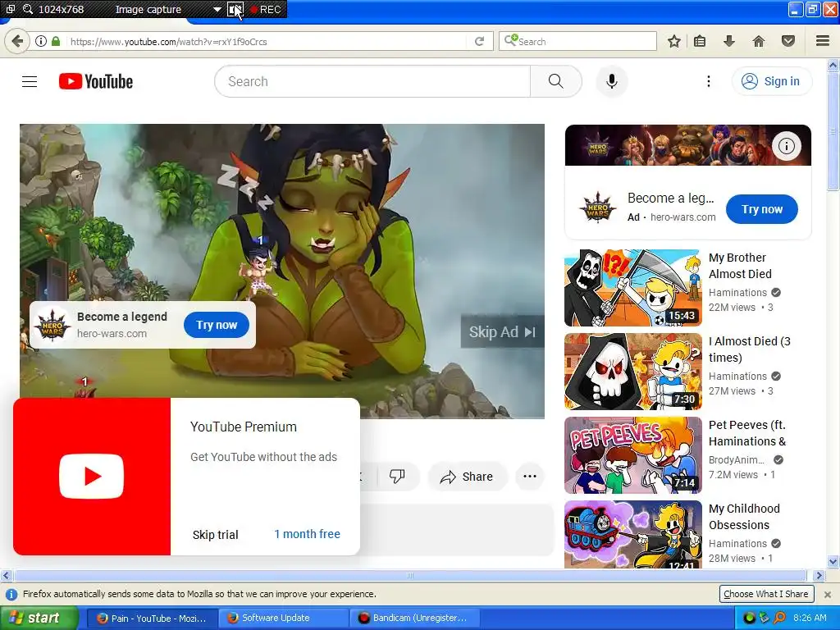Viewport: 840px width, 630px height.
Task: Click the scroll down arrow on vertical scrollbar
Action: point(833,562)
